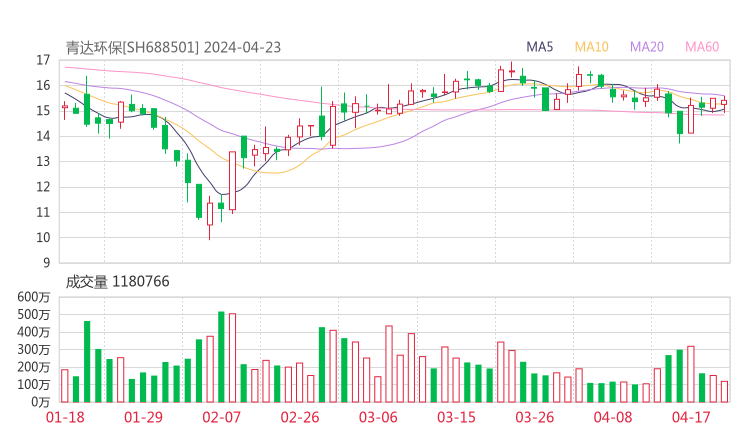
Task: Click the 01-18 date axis label
Action: 65,417
